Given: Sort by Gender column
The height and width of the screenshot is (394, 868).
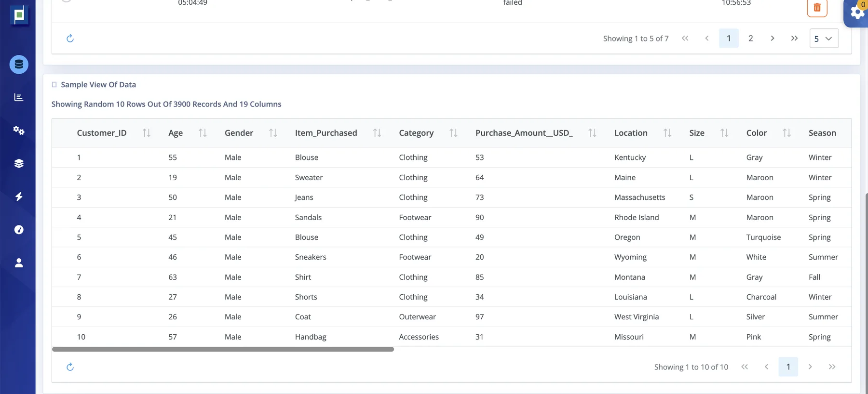Looking at the screenshot, I should [273, 133].
